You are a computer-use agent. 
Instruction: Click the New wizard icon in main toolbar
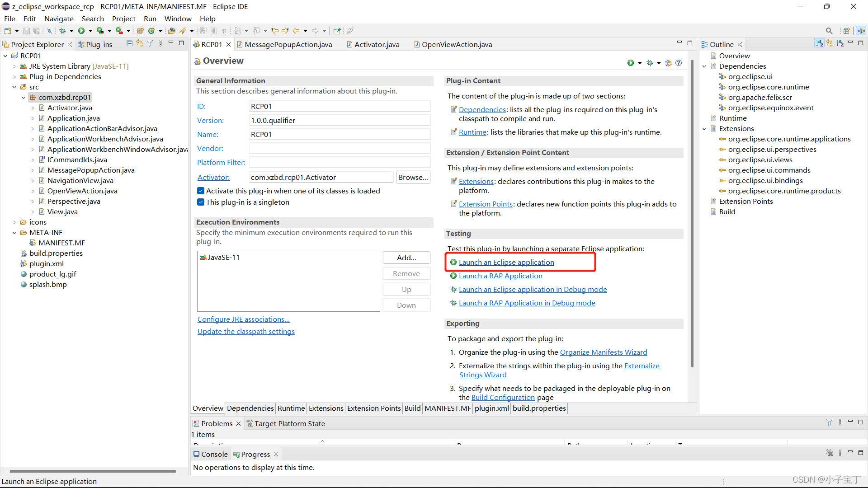(8, 31)
